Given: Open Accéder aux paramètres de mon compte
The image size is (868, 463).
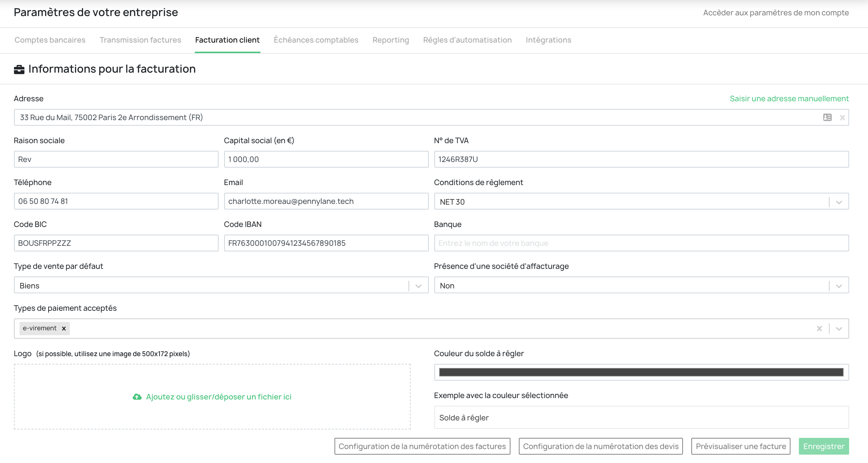Looking at the screenshot, I should coord(775,13).
